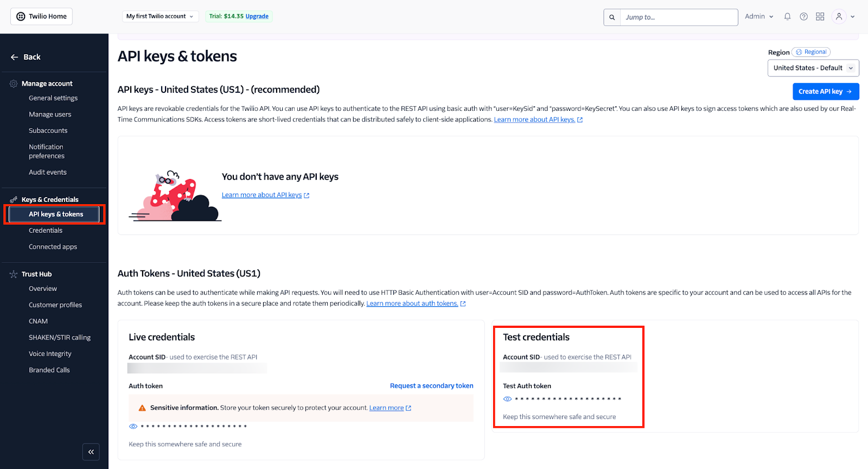Open the products grid icon
The width and height of the screenshot is (868, 469).
coord(820,17)
